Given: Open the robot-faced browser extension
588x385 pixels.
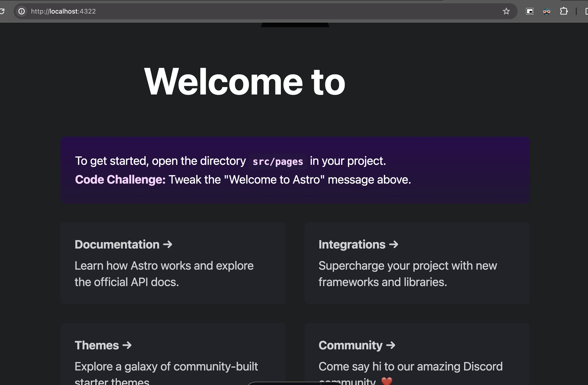Looking at the screenshot, I should pos(546,11).
